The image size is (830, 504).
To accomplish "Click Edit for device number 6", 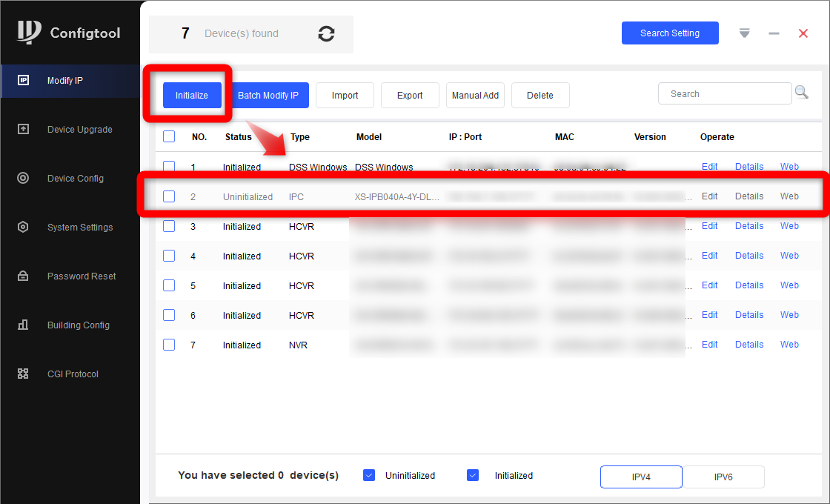I will (x=709, y=314).
